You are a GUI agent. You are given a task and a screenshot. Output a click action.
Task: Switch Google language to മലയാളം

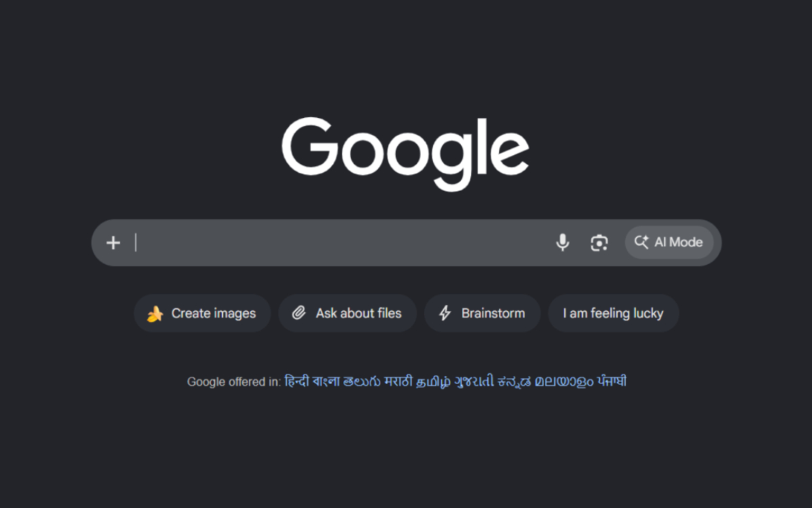(x=564, y=381)
